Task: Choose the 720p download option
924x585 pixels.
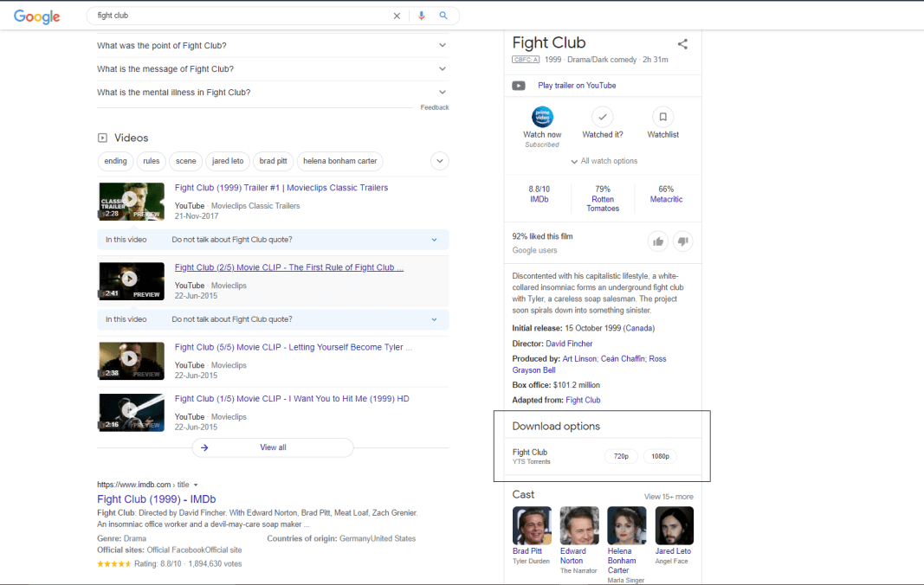Action: [621, 457]
